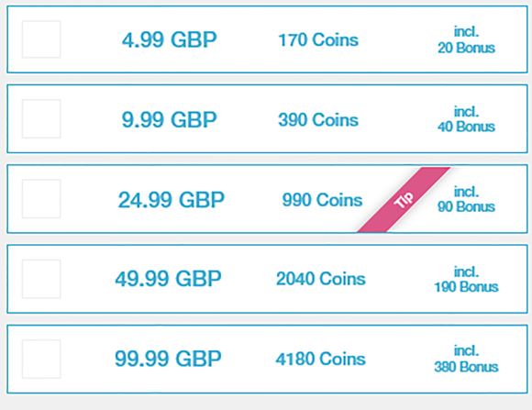Choose the 170 Coins amount text
Image resolution: width=532 pixels, height=410 pixels.
318,40
